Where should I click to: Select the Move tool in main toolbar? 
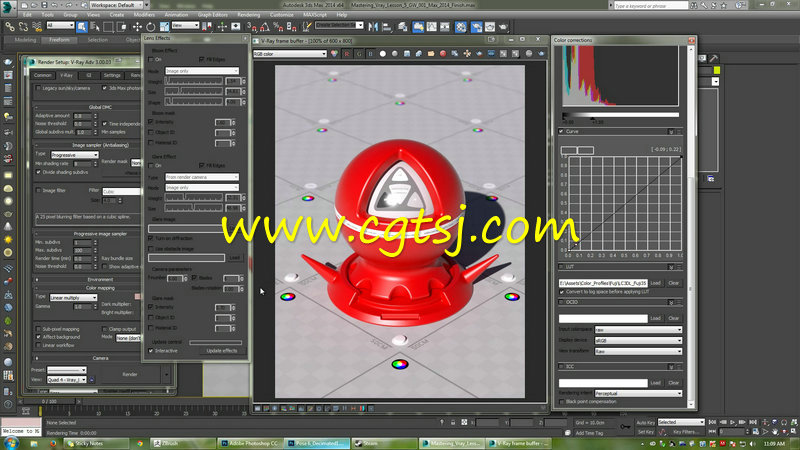137,27
